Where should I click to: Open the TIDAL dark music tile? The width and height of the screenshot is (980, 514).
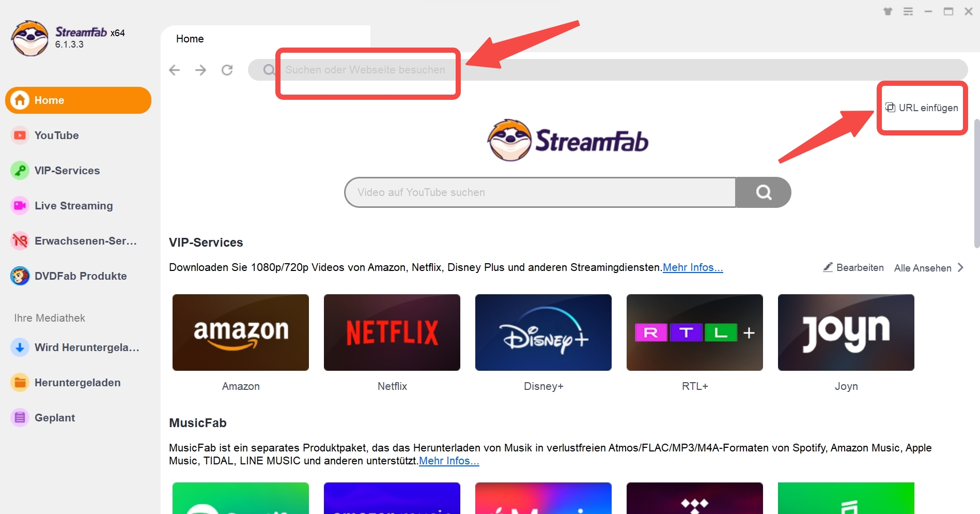click(x=695, y=498)
